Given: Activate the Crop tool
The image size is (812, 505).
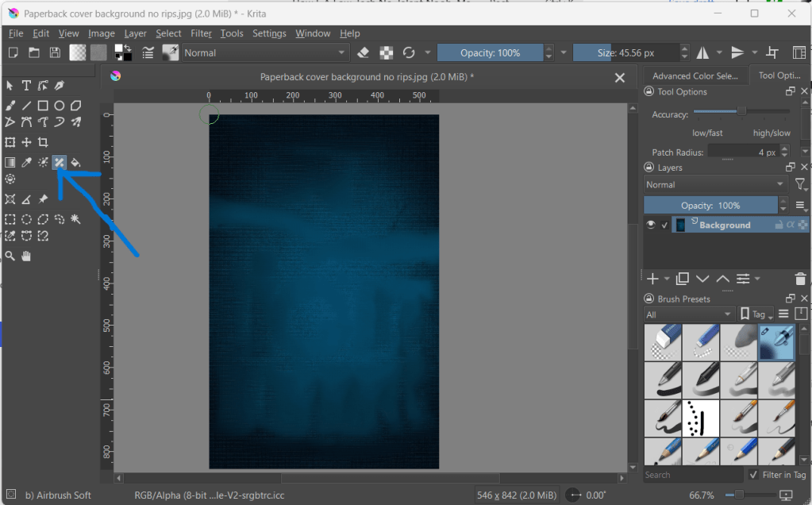Looking at the screenshot, I should pos(43,142).
